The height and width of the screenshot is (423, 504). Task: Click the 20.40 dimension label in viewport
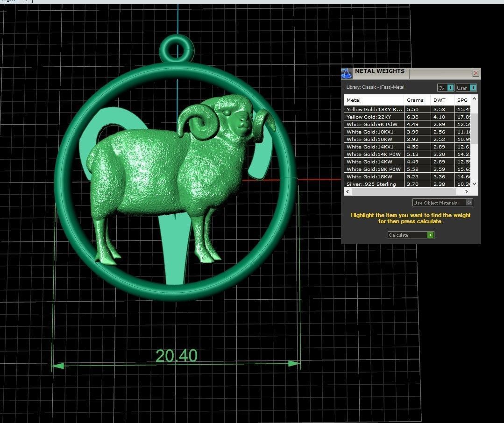tap(177, 356)
